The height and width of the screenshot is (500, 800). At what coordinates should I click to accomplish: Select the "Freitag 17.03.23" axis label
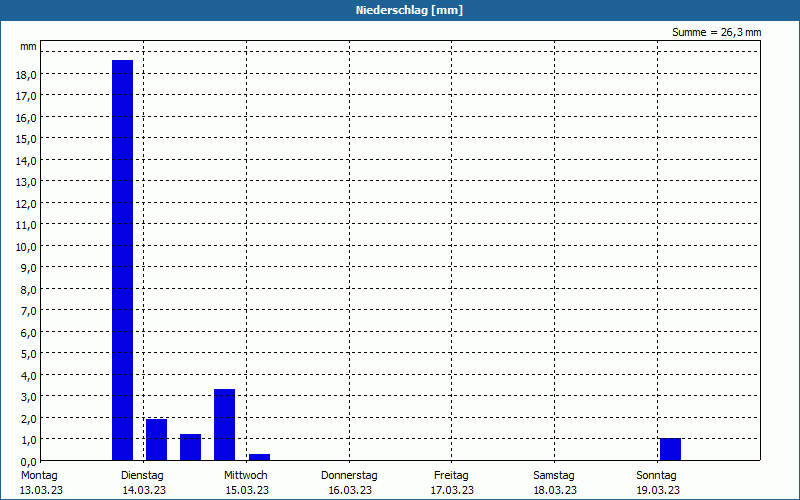coord(452,483)
